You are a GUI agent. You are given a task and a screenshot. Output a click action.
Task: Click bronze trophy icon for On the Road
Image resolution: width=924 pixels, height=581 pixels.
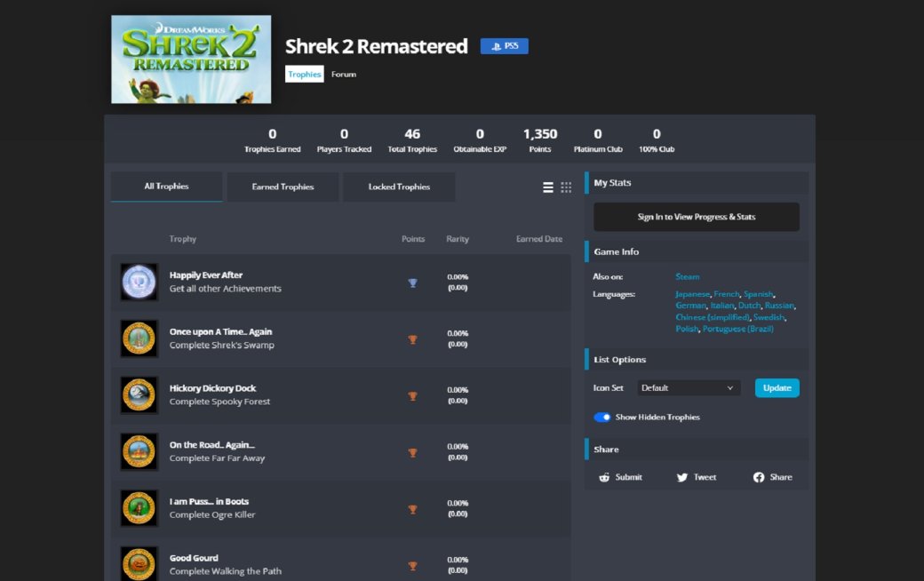[x=413, y=452]
